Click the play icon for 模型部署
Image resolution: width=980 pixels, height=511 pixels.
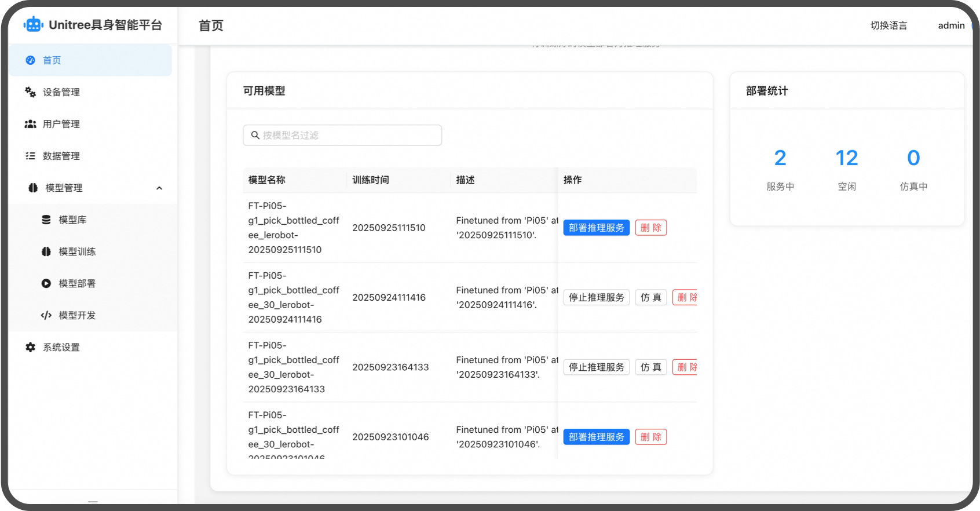click(46, 283)
